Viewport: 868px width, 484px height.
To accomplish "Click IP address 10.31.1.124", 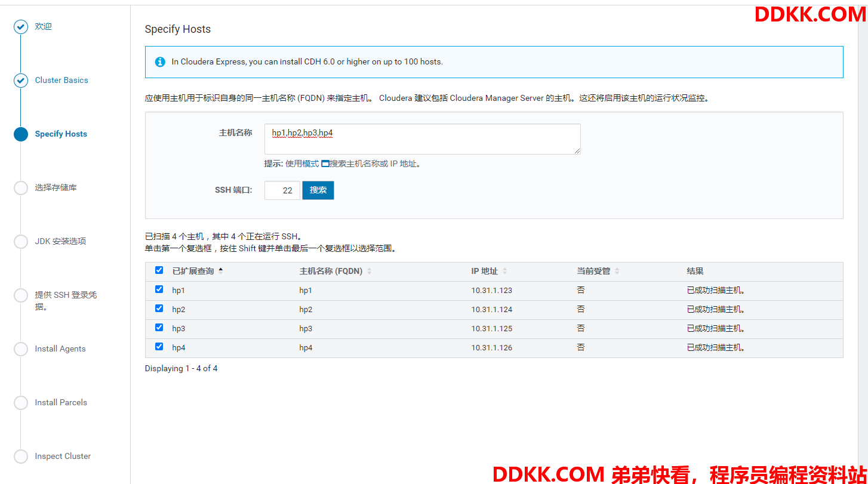I will (x=492, y=310).
